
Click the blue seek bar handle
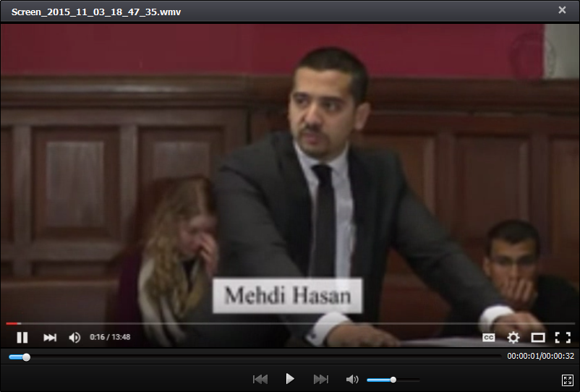click(27, 357)
